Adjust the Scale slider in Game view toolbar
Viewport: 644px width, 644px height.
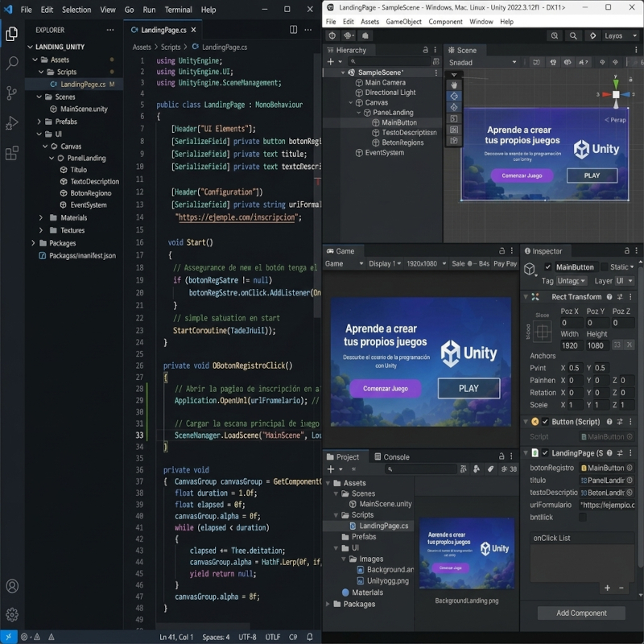(x=473, y=264)
